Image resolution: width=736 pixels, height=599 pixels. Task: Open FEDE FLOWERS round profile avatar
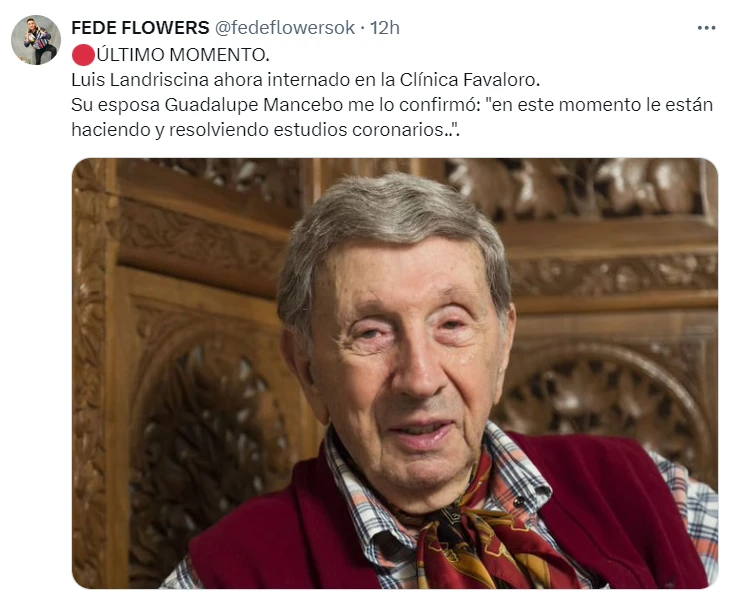coord(36,40)
